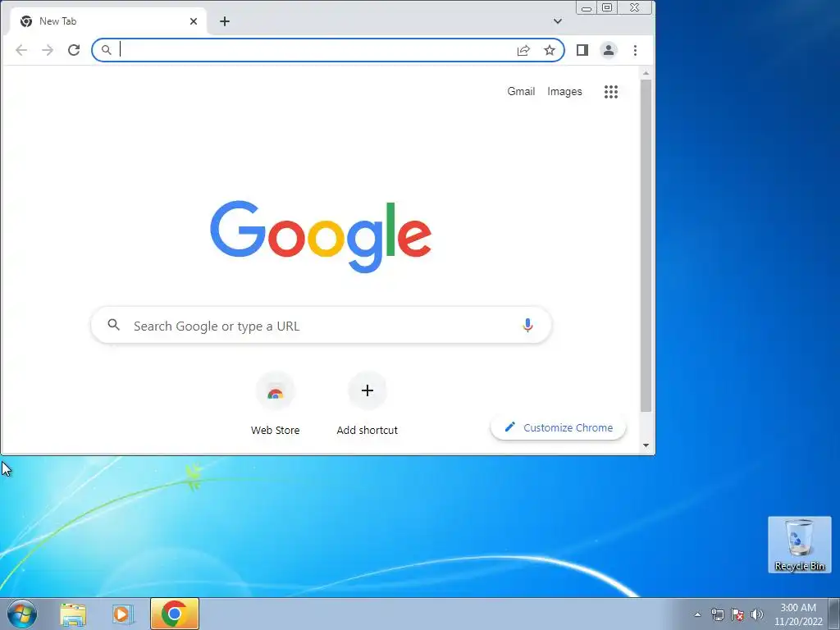Click the Search Google or type a URL box
Image resolution: width=840 pixels, height=630 pixels.
coord(322,325)
